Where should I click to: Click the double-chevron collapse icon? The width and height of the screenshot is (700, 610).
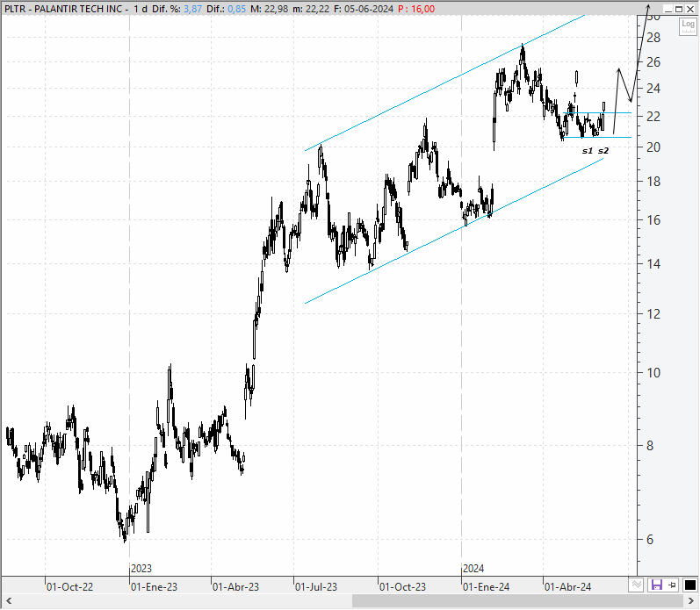(637, 585)
